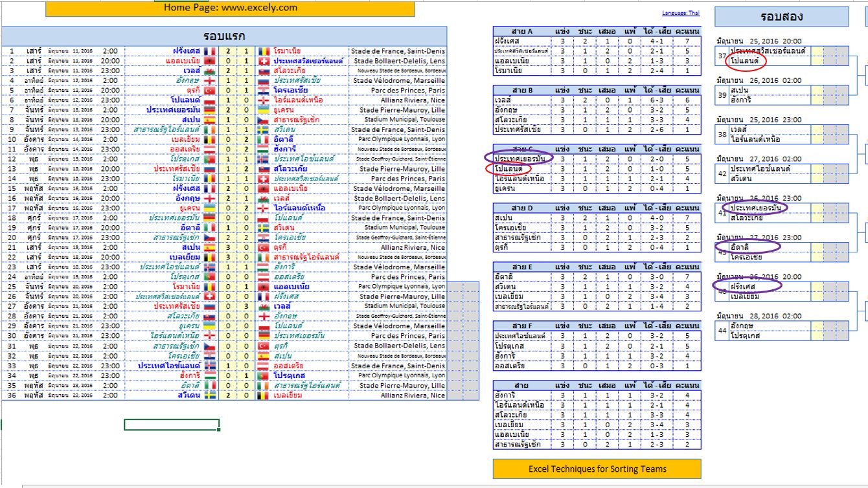Screen dimensions: 868x488
Task: Select the Belgium flag in match 10
Action: point(210,139)
